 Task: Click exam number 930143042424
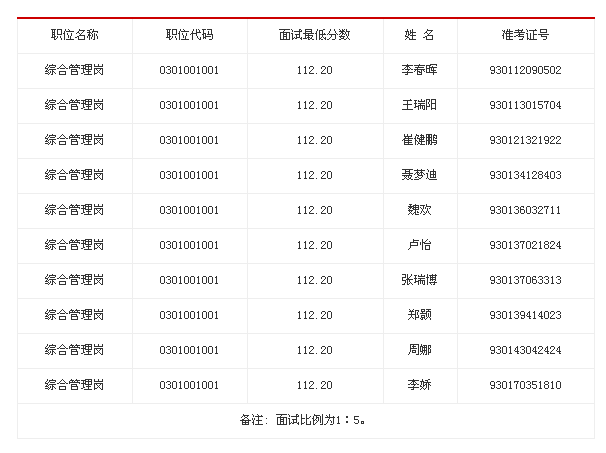(525, 350)
